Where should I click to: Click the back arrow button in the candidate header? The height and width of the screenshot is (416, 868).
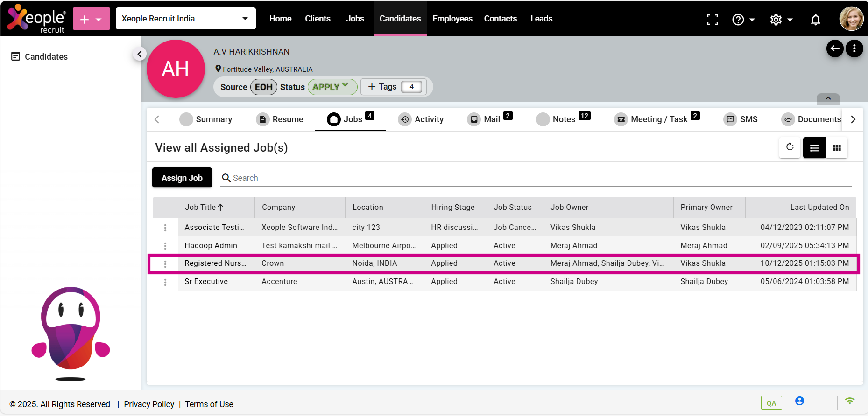point(835,49)
